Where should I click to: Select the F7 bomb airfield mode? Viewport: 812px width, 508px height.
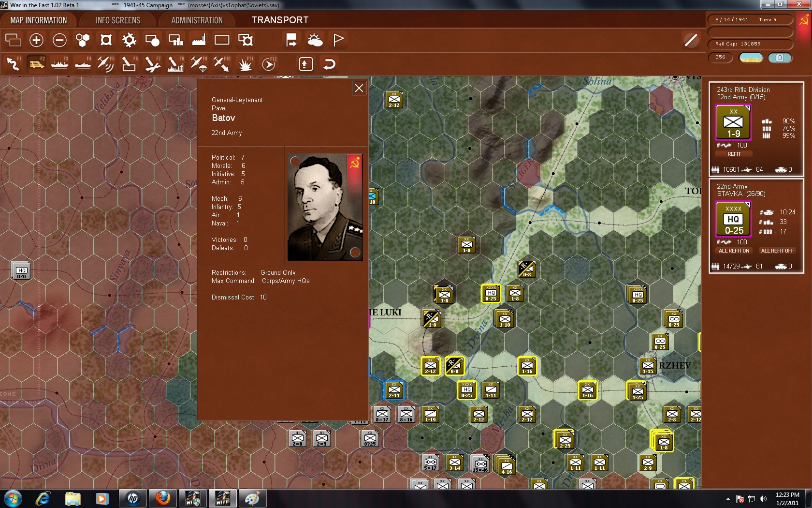point(152,64)
